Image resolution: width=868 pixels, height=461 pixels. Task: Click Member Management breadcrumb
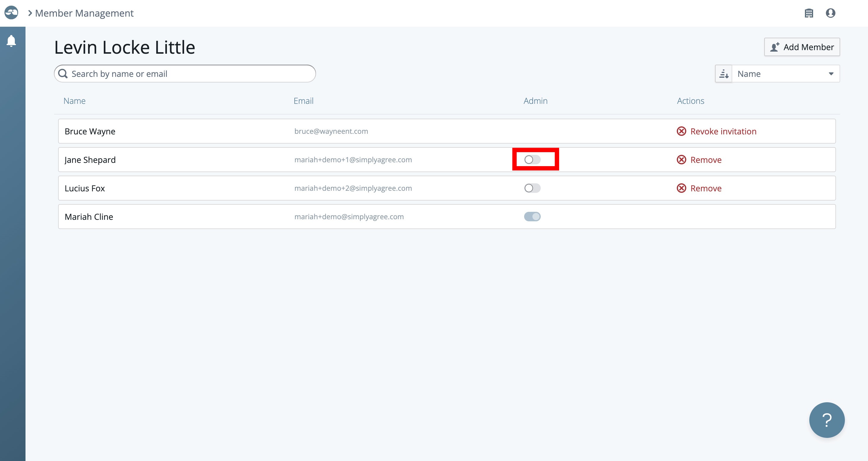84,13
